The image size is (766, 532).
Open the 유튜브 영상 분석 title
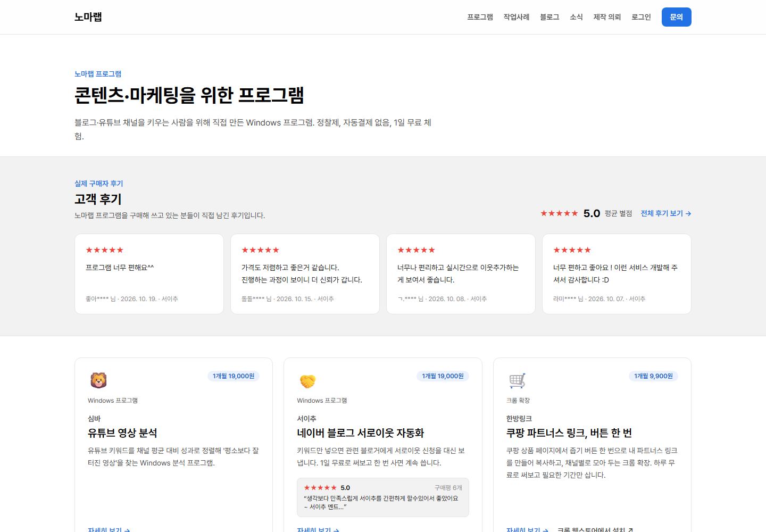122,433
